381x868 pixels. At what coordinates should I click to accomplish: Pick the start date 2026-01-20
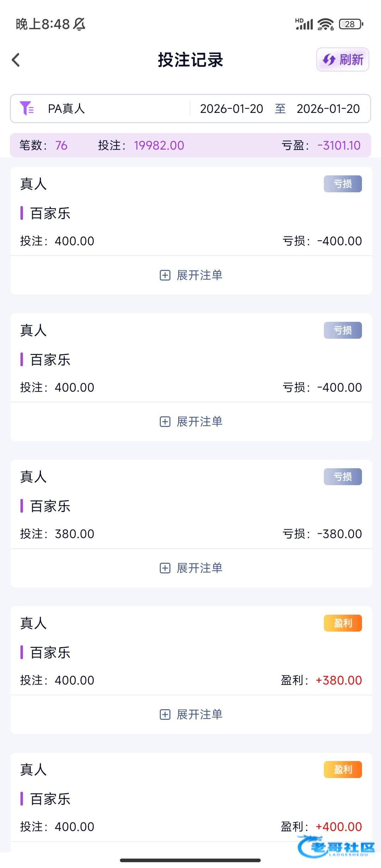(x=231, y=109)
